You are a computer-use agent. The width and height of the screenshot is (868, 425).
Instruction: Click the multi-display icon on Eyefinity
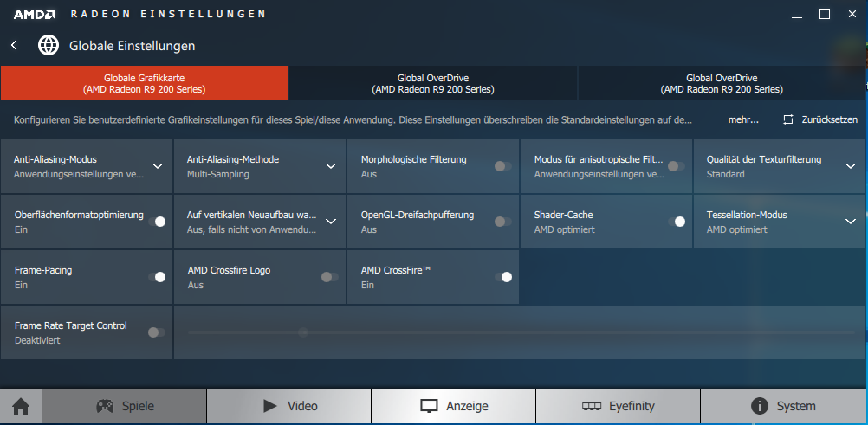(x=591, y=407)
